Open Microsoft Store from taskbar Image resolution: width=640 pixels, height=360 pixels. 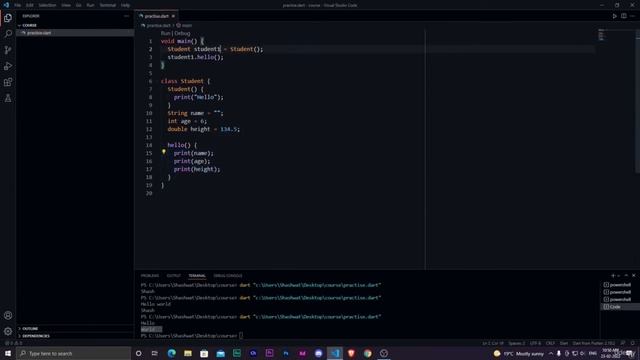pos(204,353)
